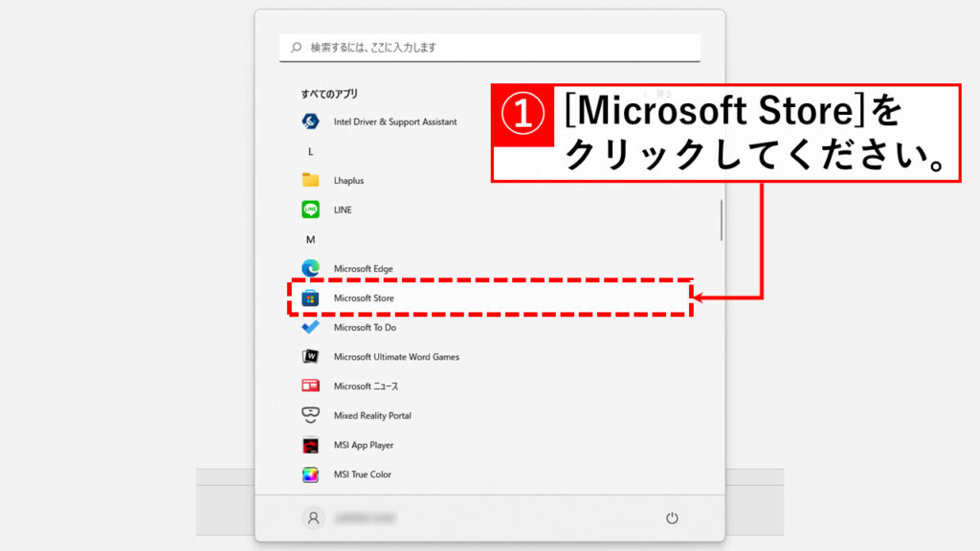Click the Microsoft Store shopping bag icon
The width and height of the screenshot is (980, 551).
(310, 298)
